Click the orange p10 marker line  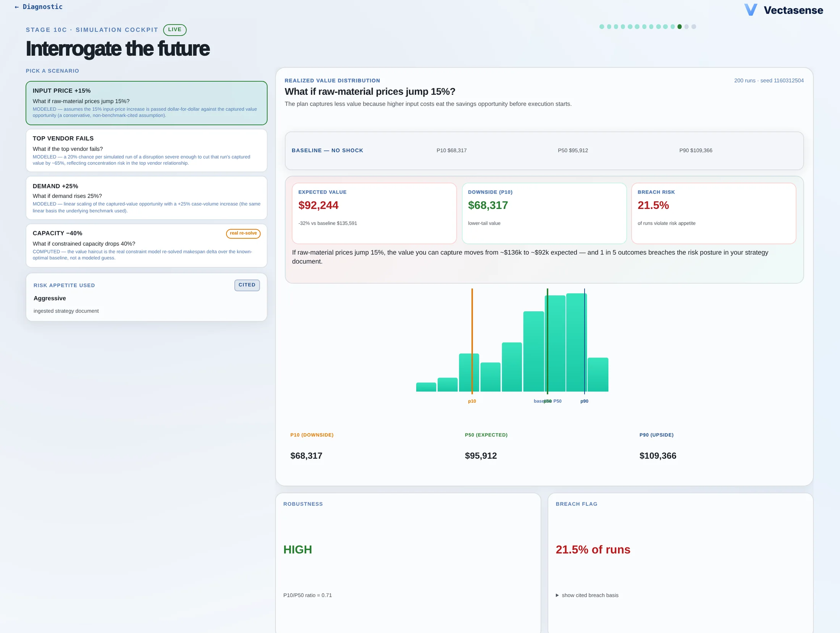tap(472, 341)
